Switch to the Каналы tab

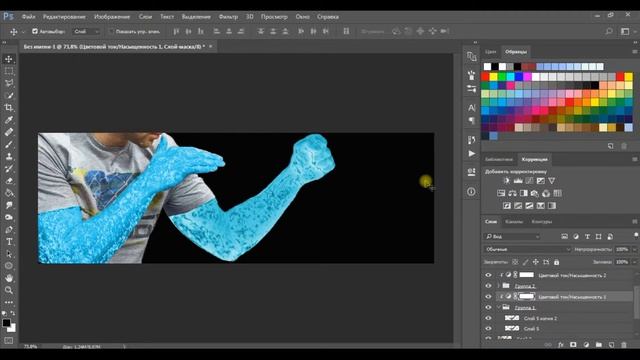click(x=514, y=222)
